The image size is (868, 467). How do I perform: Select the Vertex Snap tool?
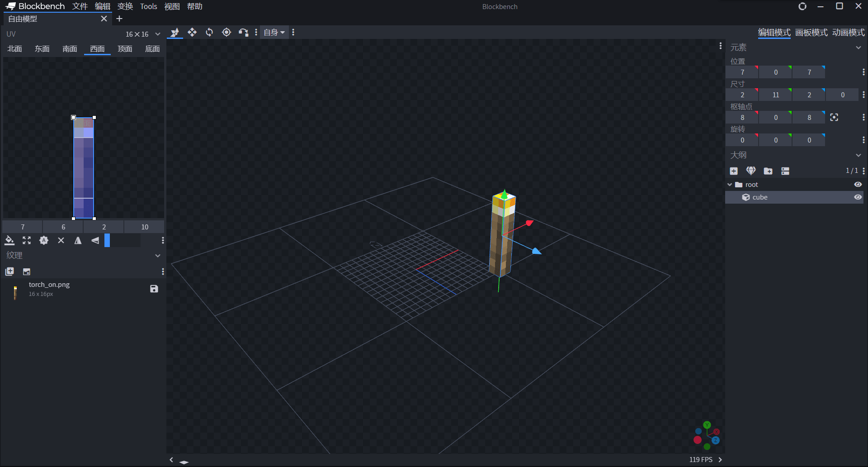[x=244, y=33]
